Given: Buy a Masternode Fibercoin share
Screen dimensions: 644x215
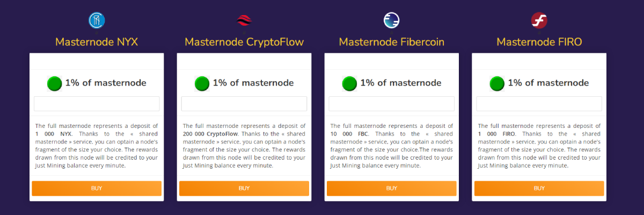Looking at the screenshot, I should [392, 188].
